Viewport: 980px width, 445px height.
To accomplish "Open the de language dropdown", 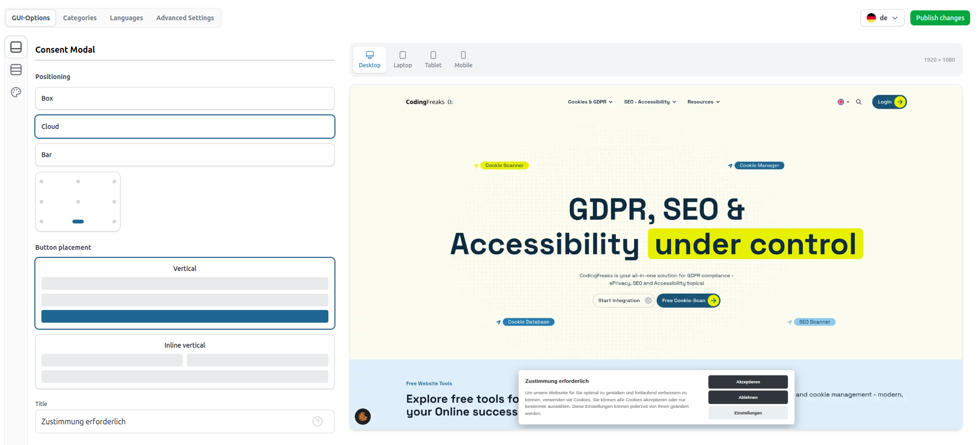I will 882,18.
